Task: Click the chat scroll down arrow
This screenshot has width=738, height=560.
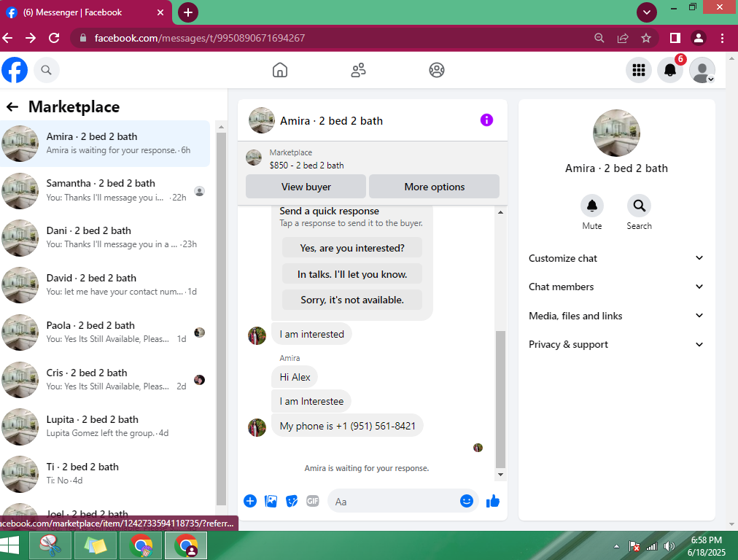Action: tap(500, 475)
